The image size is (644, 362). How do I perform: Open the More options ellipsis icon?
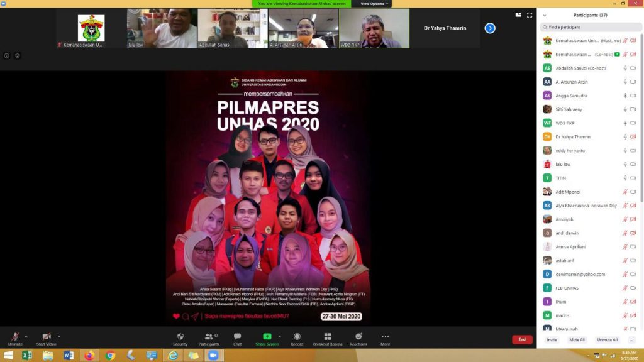pyautogui.click(x=386, y=336)
